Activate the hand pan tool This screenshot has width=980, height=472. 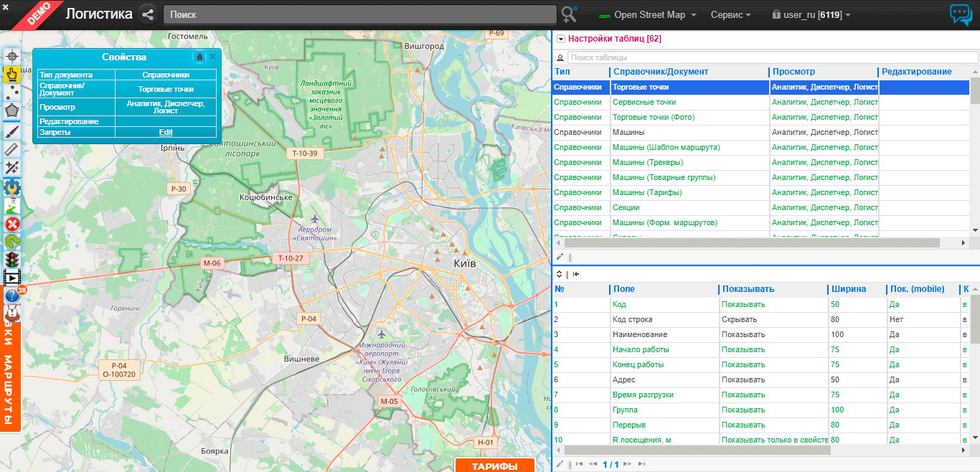coord(11,74)
